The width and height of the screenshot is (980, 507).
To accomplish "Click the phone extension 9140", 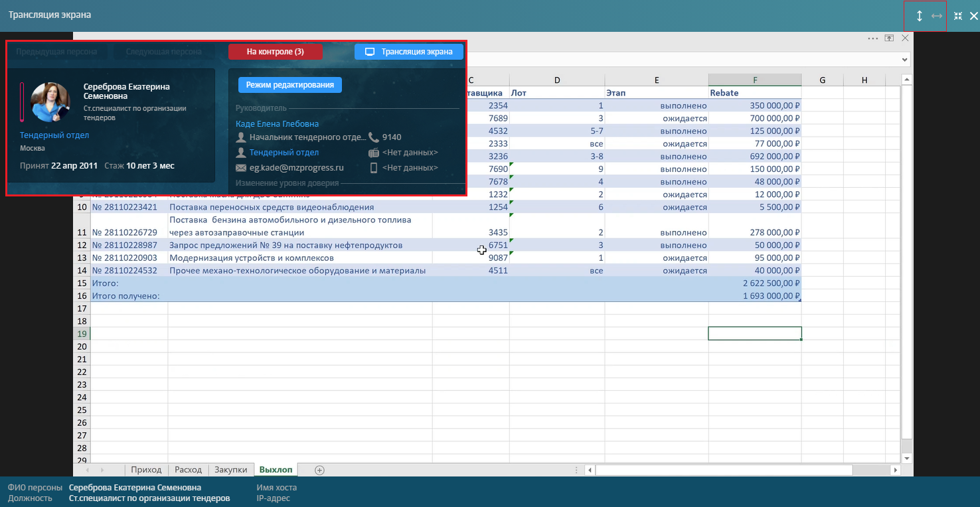I will 392,137.
